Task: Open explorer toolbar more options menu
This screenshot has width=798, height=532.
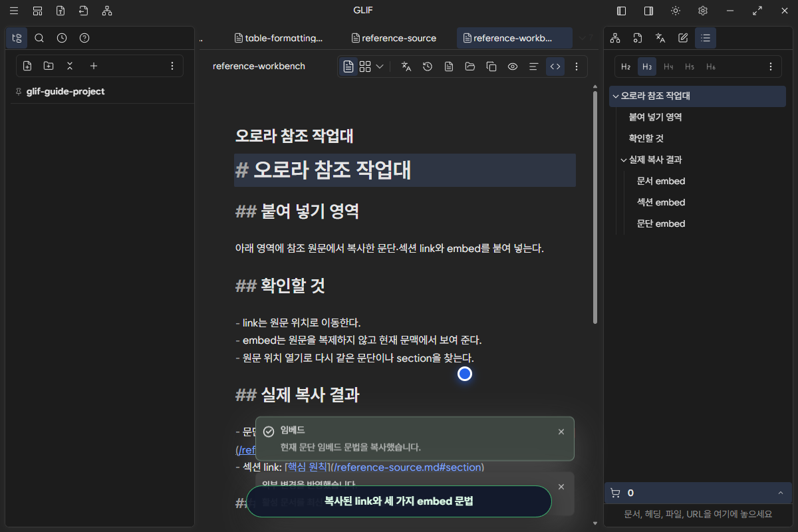Action: coord(172,66)
